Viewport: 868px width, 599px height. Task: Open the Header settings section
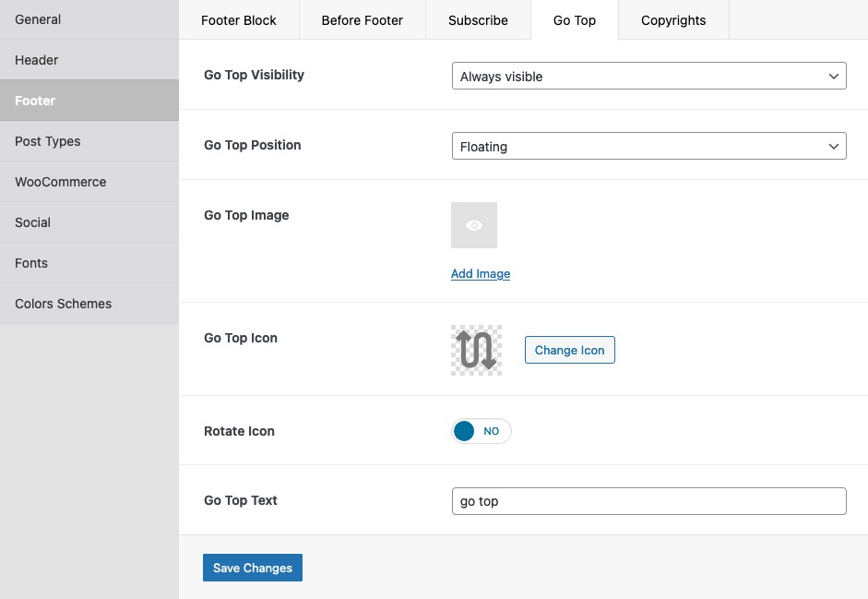click(89, 60)
